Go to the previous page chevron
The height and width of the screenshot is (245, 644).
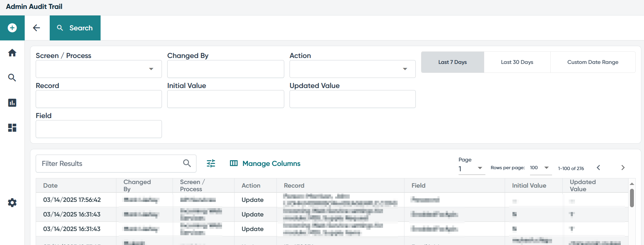[598, 168]
